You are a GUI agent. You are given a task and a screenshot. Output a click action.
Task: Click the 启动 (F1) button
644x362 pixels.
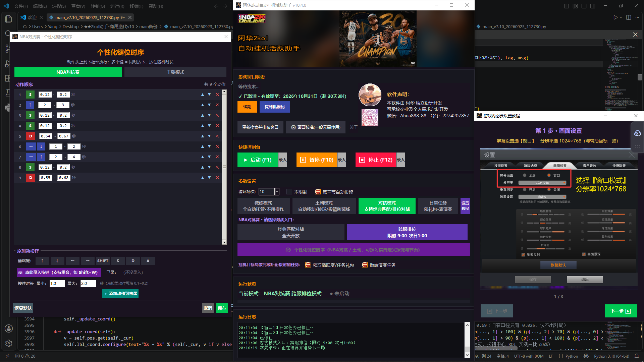pos(258,160)
